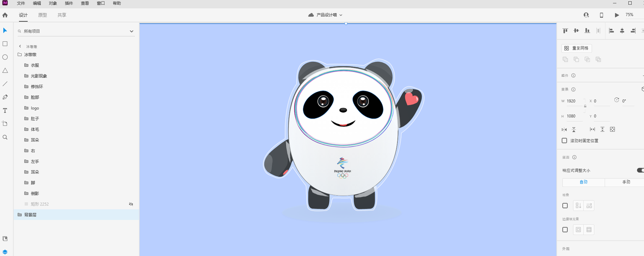This screenshot has width=644, height=256.
Task: Switch to the 共享 tab
Action: pos(62,15)
